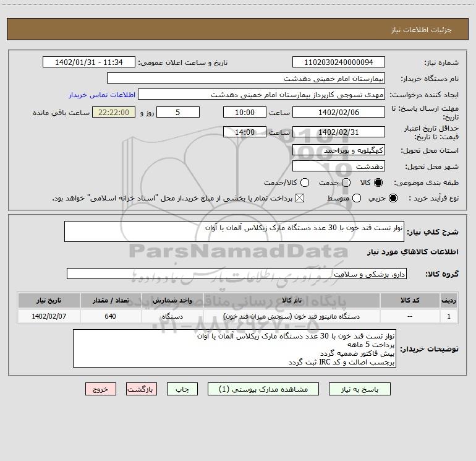Screen dimensions: 476x461
Task: Click the اطلاعات کالاهای مورد نیاز heading
Action: point(412,252)
